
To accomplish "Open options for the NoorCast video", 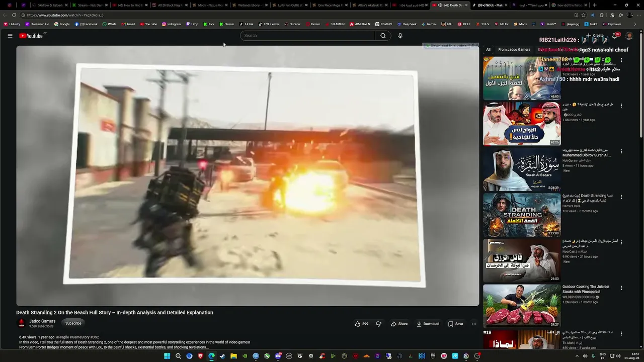I will [621, 242].
